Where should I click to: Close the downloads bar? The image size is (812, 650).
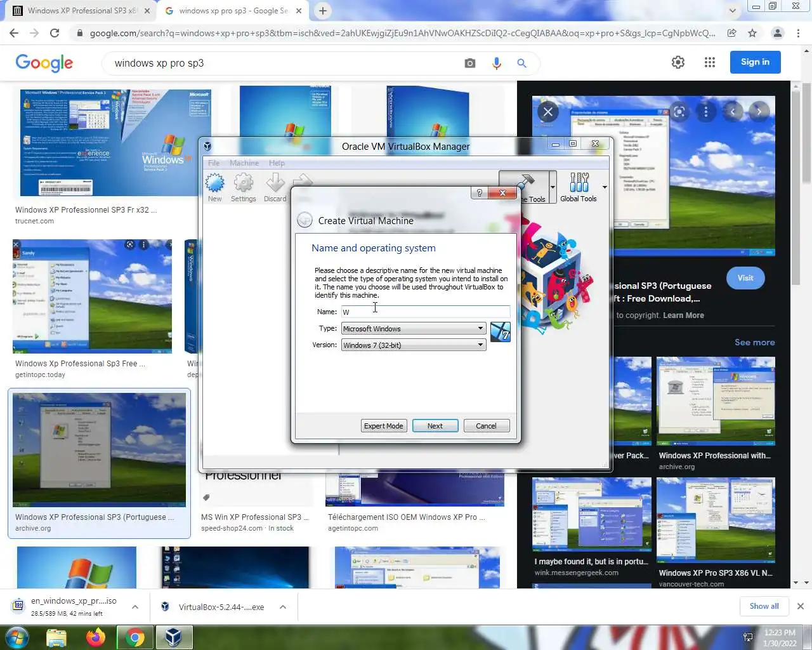coord(801,606)
